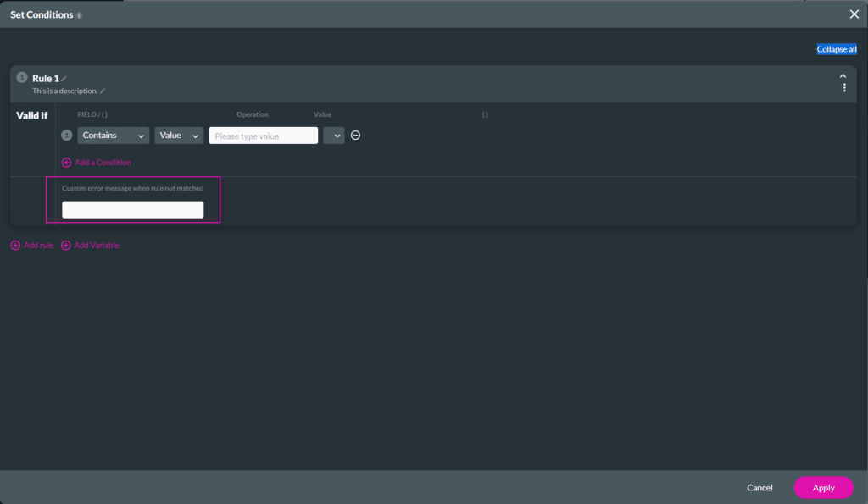
Task: Edit the Rule 1 name using the pencil icon
Action: (x=64, y=77)
